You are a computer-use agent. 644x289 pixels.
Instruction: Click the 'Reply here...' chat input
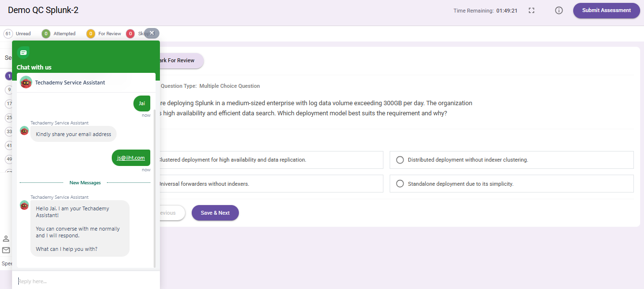(x=86, y=281)
